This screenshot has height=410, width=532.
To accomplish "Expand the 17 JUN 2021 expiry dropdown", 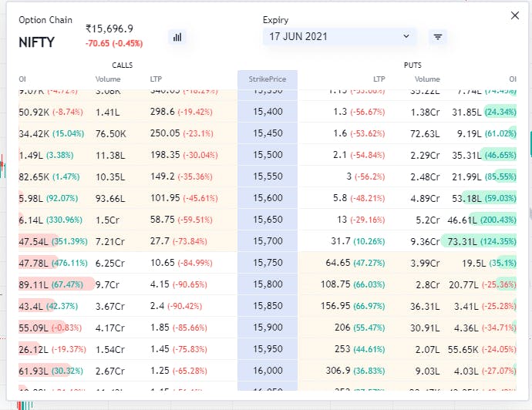I will coord(339,37).
